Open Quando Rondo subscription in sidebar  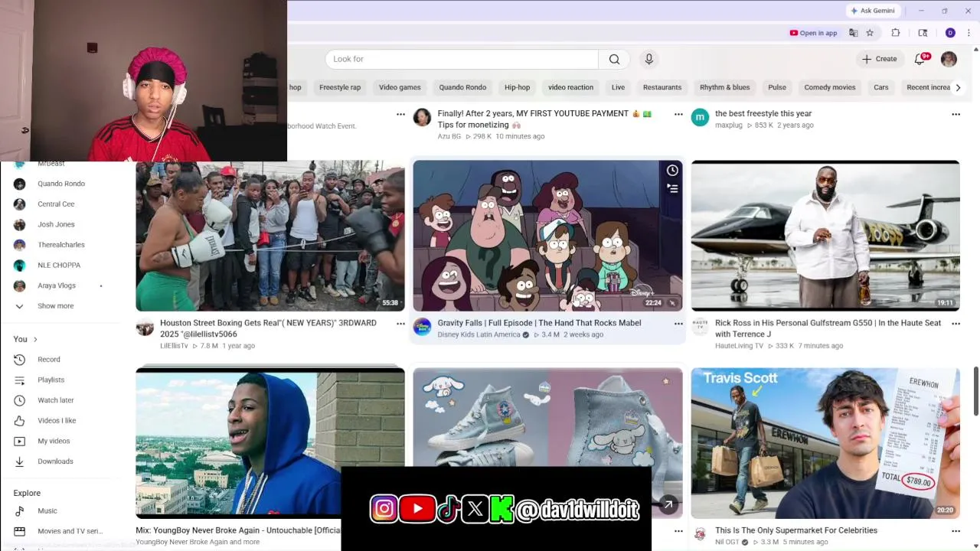point(61,184)
